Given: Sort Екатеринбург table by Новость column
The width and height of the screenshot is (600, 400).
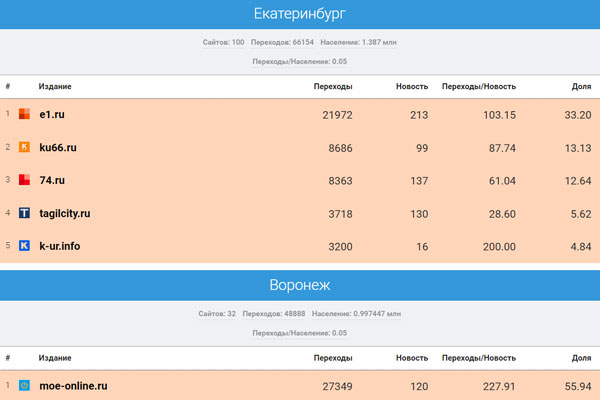Looking at the screenshot, I should click(x=411, y=86).
